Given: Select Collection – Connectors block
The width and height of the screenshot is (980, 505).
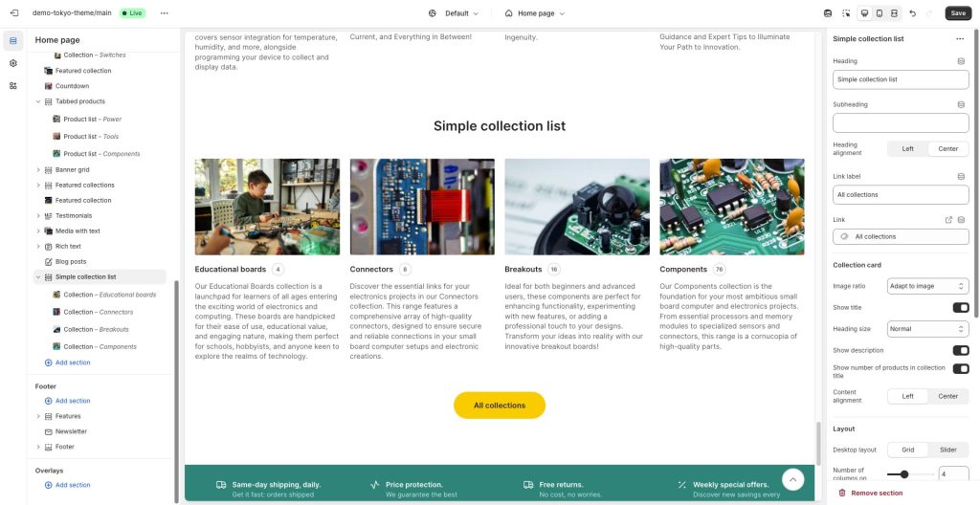Looking at the screenshot, I should [100, 312].
